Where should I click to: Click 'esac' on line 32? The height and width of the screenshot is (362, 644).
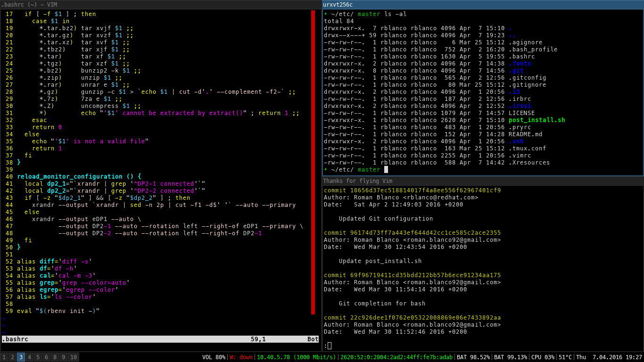tap(40, 120)
